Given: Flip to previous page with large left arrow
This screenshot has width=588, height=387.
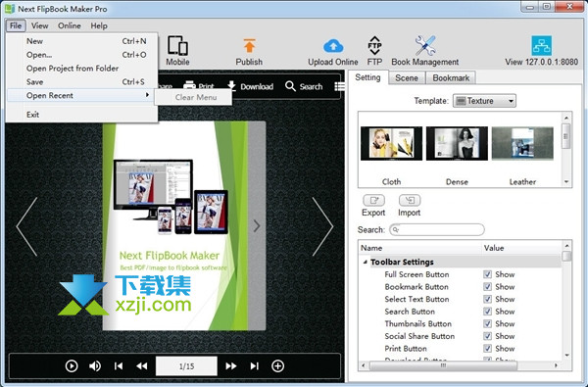Looking at the screenshot, I should click(x=27, y=226).
